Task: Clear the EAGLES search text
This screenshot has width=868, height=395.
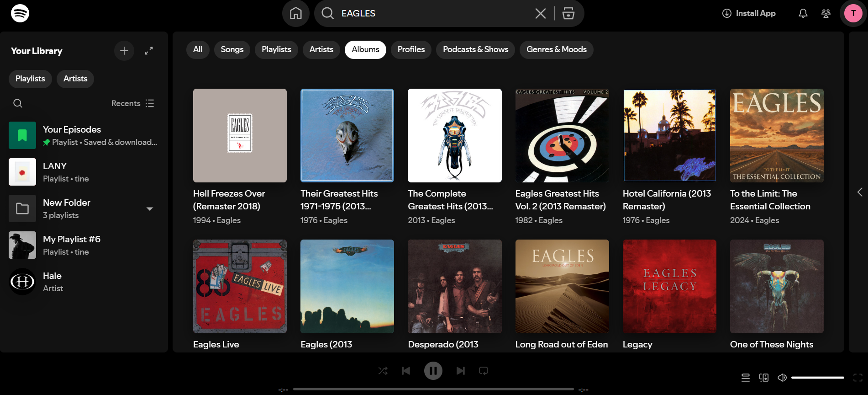Action: (x=541, y=13)
